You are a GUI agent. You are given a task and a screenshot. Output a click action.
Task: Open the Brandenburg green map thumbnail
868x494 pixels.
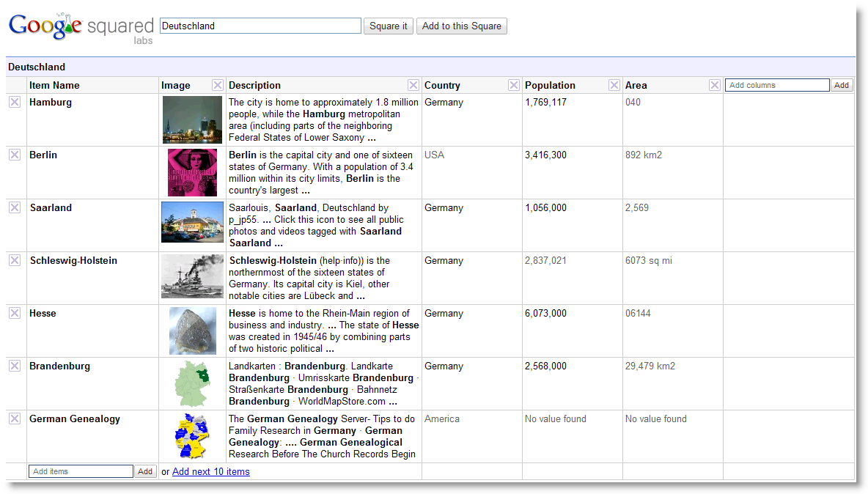pyautogui.click(x=192, y=383)
